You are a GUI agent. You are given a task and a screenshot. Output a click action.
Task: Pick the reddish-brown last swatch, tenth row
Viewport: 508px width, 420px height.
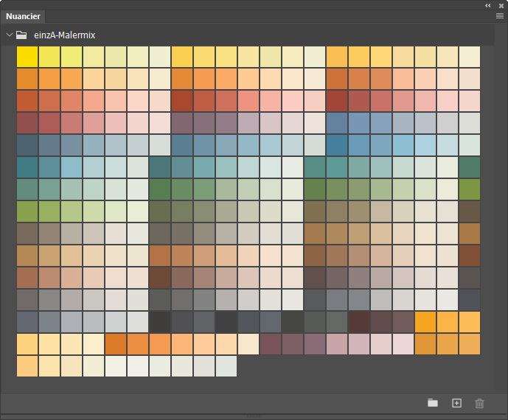click(x=470, y=256)
